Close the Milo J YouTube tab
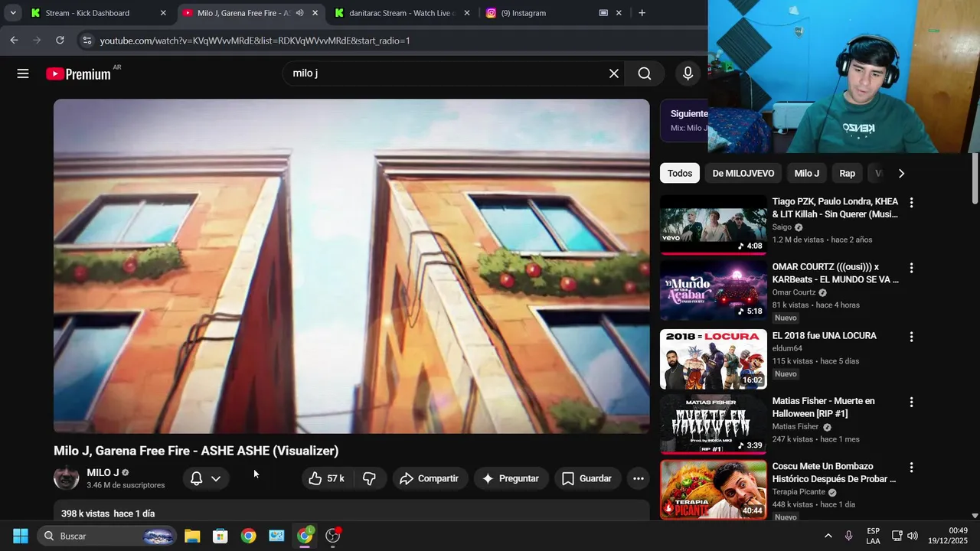Screen dimensions: 980x551 point(315,13)
